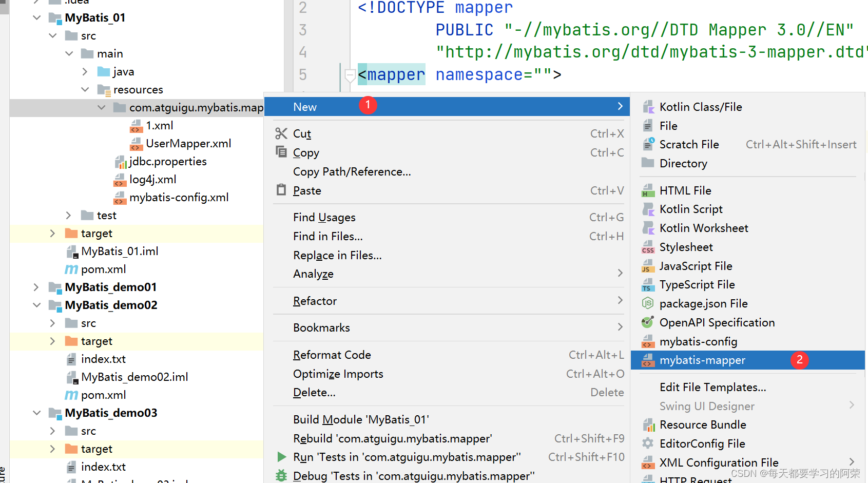Click the Stylesheet CSS icon
Image resolution: width=868 pixels, height=483 pixels.
[x=648, y=247]
